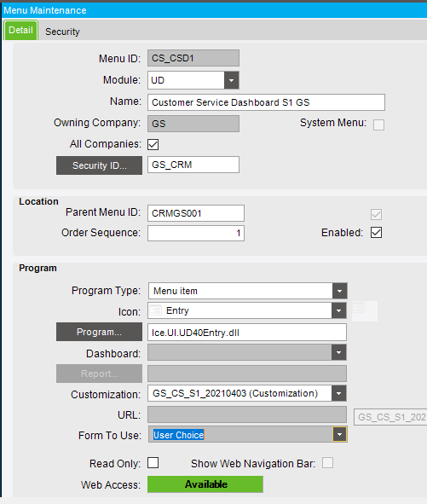Switch to the Security tab

point(62,32)
